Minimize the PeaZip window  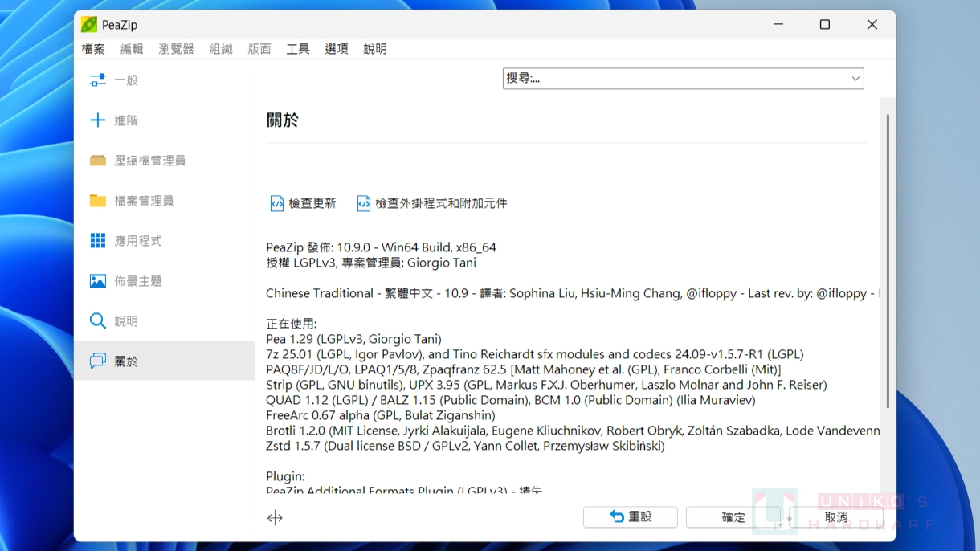click(778, 25)
